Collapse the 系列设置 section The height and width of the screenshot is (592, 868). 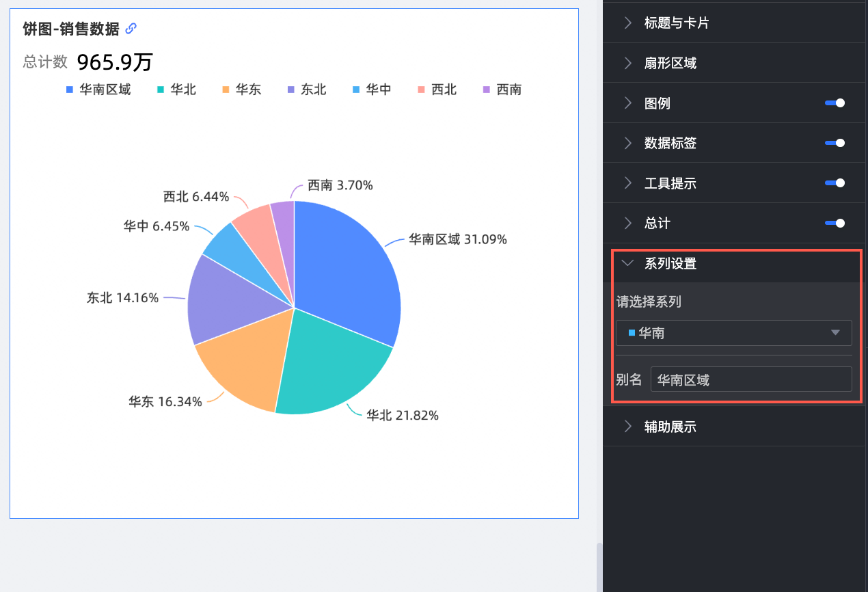[670, 263]
